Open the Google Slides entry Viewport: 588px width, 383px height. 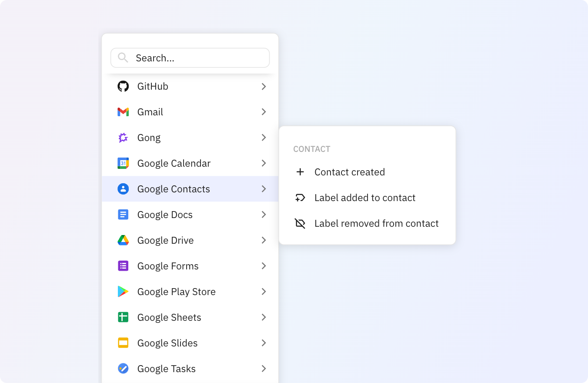coord(190,343)
